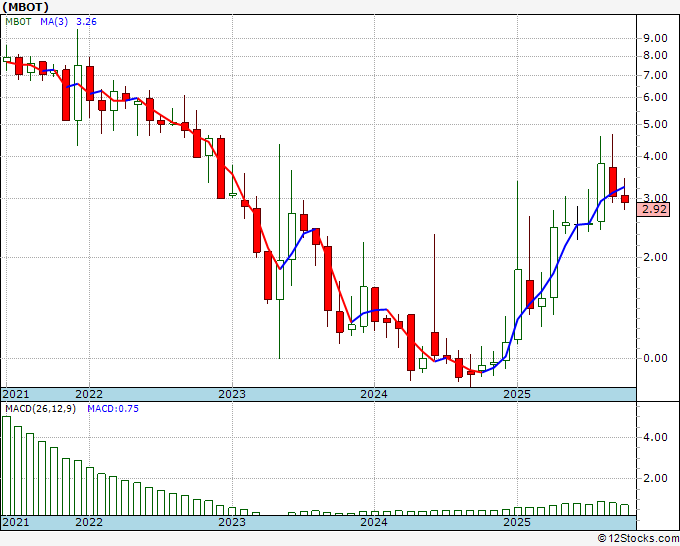680x546 pixels.
Task: Click the 9.00 price axis label
Action: tap(655, 38)
